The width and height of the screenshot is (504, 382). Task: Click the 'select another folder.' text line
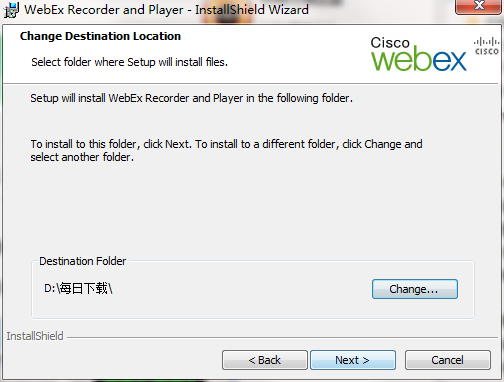click(82, 157)
